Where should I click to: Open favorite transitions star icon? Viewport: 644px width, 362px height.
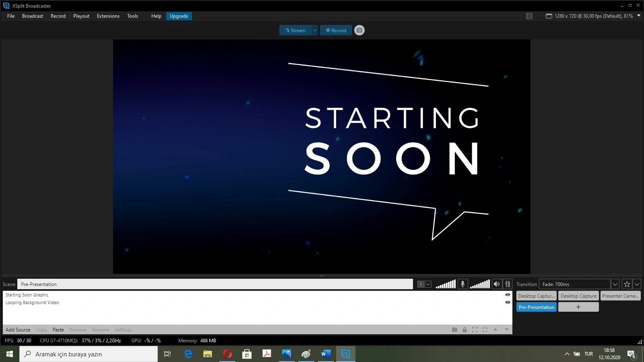(627, 284)
